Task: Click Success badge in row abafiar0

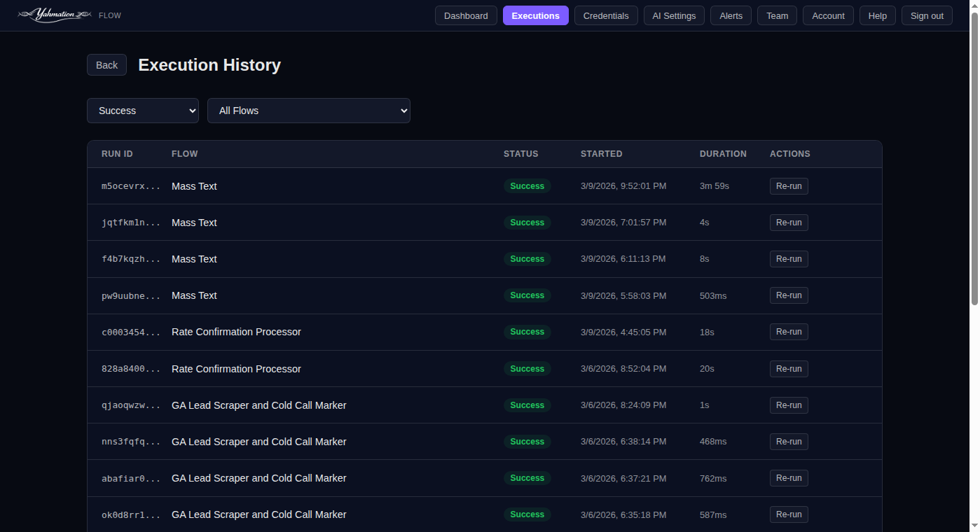Action: pos(527,478)
